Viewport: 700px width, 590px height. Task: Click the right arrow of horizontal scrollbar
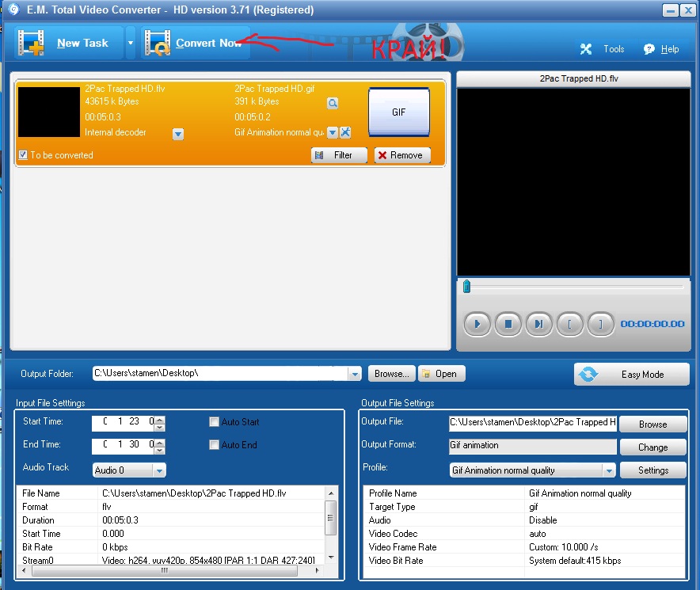point(317,570)
